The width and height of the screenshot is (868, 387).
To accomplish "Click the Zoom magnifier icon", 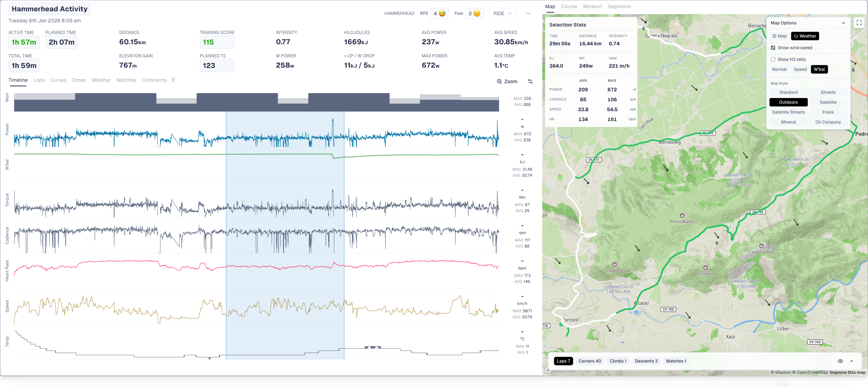I will click(499, 81).
